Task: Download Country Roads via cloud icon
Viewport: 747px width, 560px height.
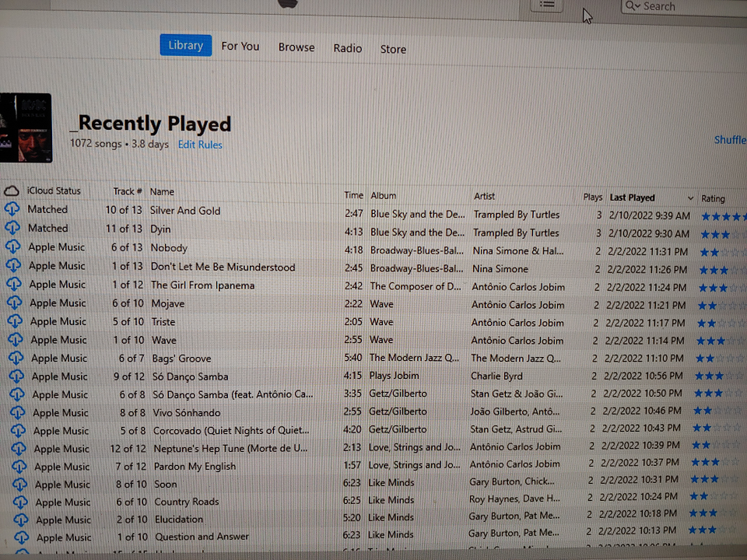Action: [x=20, y=502]
